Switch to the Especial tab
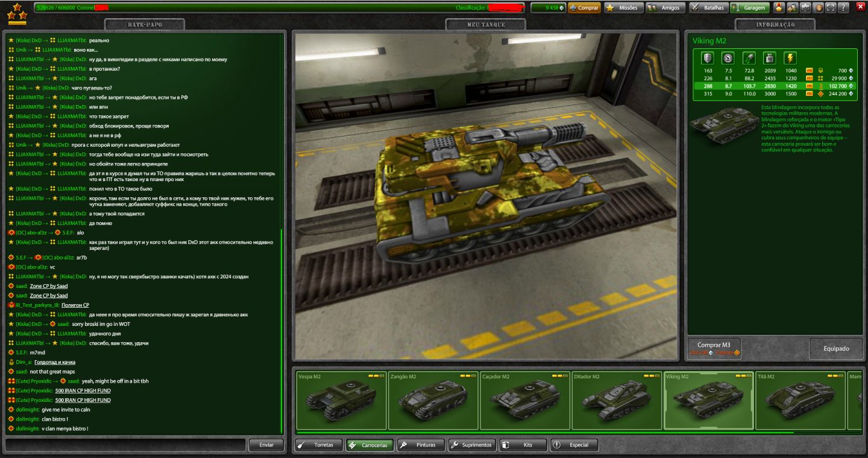The width and height of the screenshot is (868, 458). pos(574,445)
